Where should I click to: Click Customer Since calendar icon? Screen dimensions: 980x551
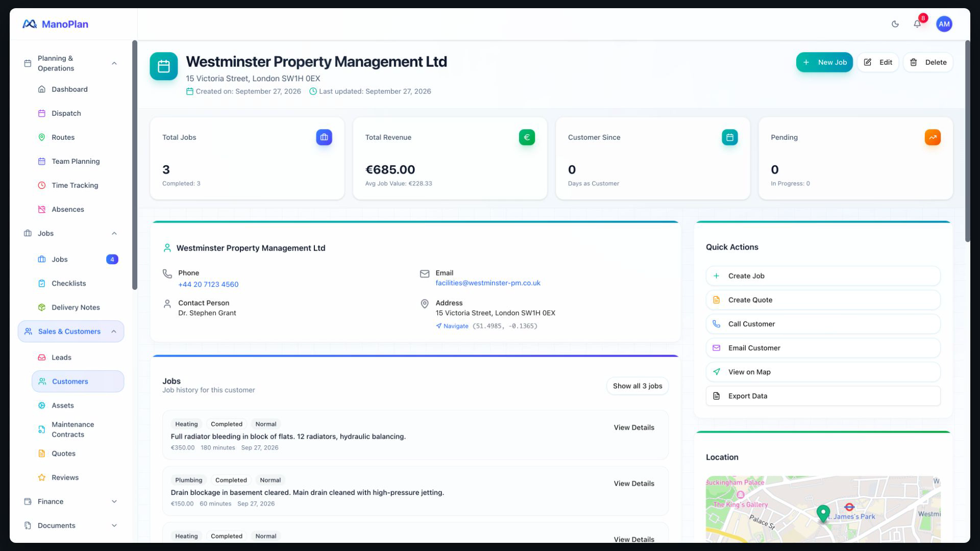[x=729, y=137]
